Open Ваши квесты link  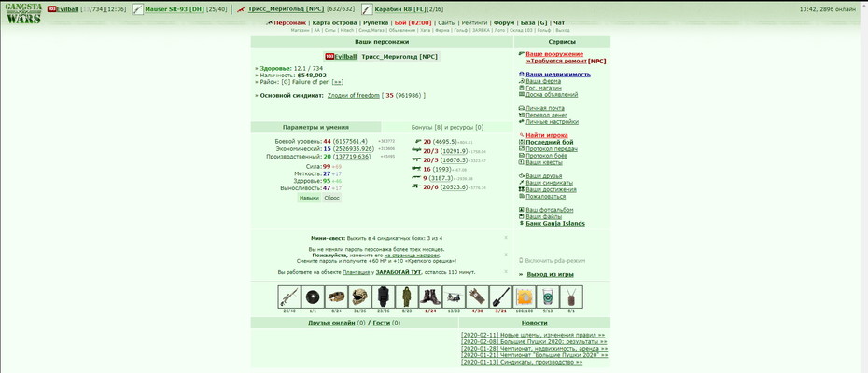(x=543, y=162)
